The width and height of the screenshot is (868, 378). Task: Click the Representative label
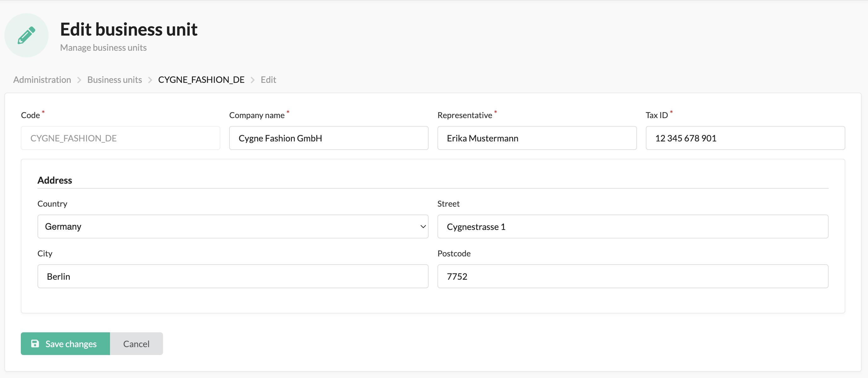[465, 115]
